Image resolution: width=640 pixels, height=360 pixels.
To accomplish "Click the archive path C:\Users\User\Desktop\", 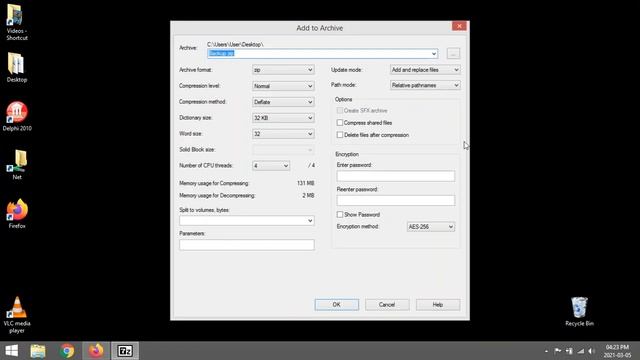I will point(235,44).
